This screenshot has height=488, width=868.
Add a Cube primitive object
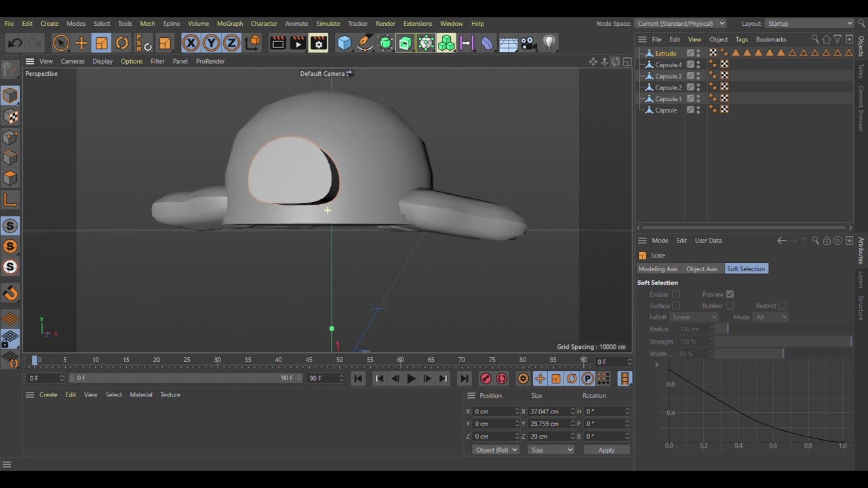pyautogui.click(x=344, y=43)
